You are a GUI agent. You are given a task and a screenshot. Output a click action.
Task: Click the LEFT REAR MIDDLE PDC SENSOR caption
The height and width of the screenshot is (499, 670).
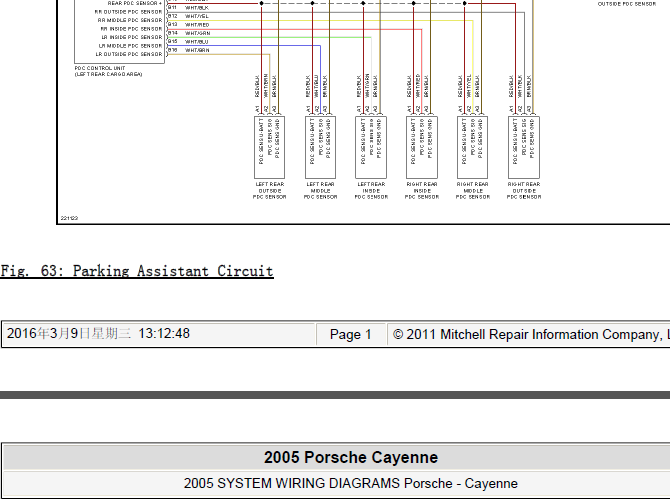pyautogui.click(x=320, y=191)
